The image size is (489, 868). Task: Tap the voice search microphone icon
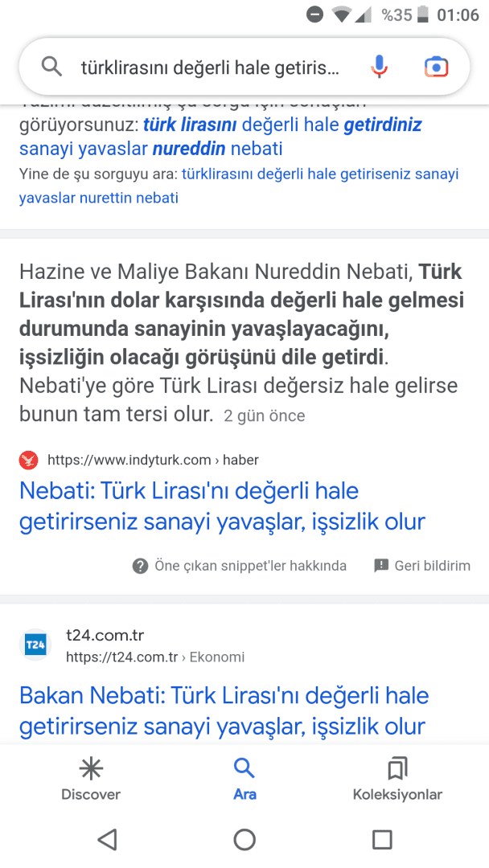pos(380,68)
